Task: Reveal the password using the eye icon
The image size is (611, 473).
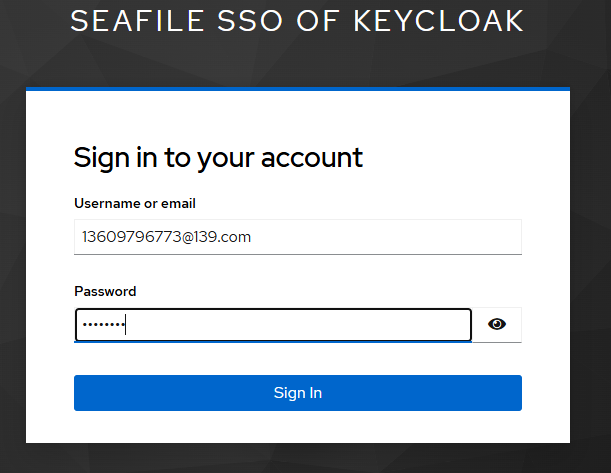Action: tap(497, 324)
